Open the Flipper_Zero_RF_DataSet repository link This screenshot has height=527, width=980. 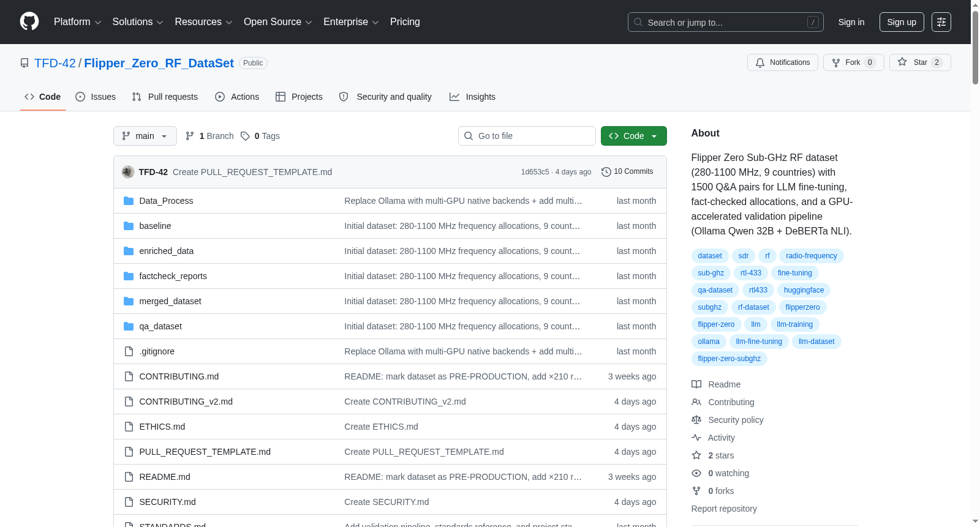pos(159,63)
